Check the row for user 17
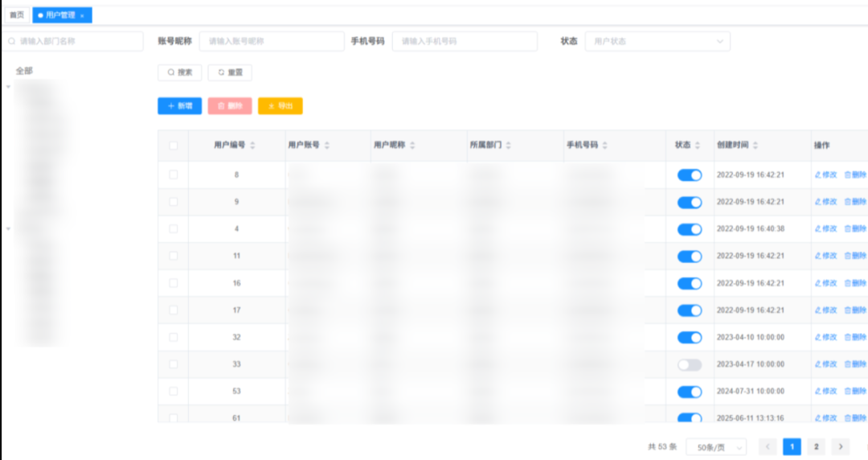 174,310
